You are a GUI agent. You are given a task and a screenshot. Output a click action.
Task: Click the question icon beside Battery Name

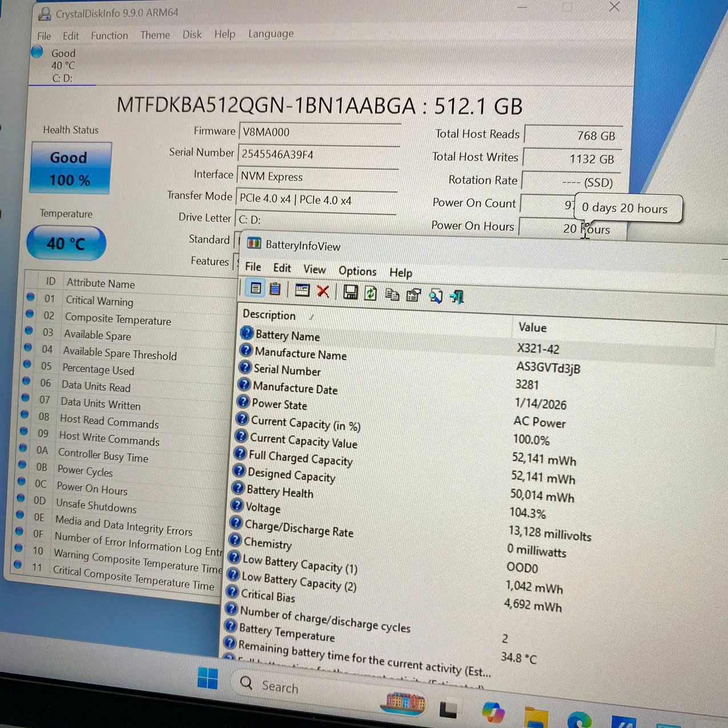click(x=246, y=333)
